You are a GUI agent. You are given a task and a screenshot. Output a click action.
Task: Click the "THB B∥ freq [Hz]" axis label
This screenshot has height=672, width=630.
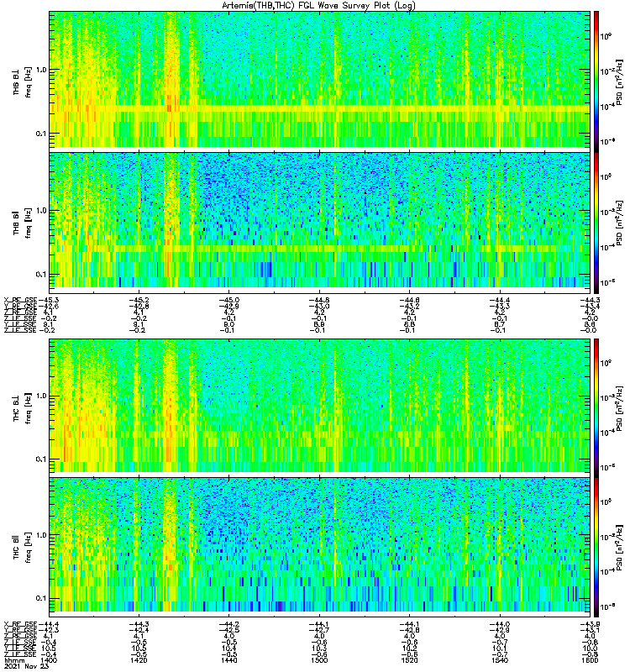(23, 223)
